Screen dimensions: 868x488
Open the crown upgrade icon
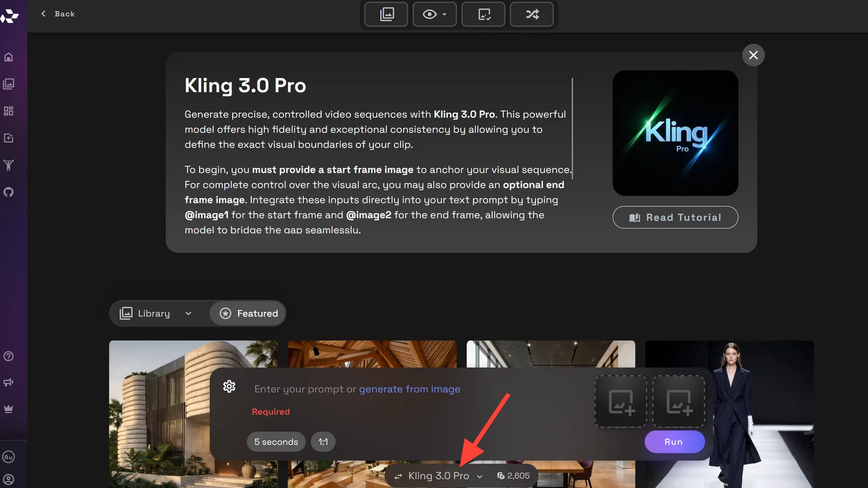point(9,409)
